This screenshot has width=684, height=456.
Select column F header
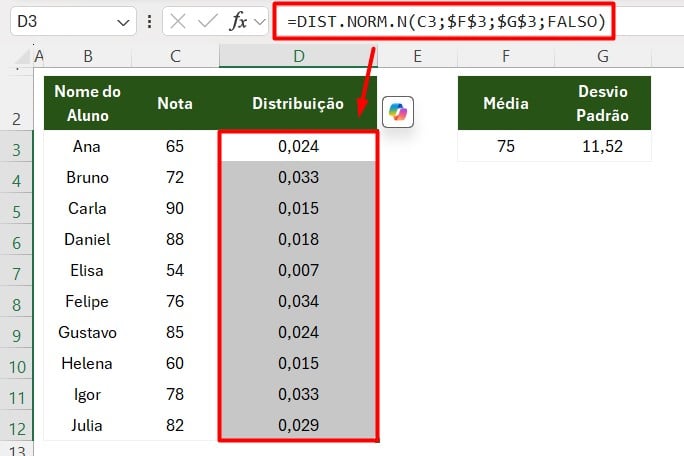pyautogui.click(x=506, y=56)
